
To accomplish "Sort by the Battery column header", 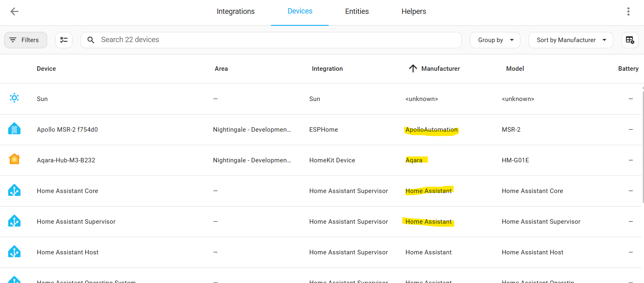I will (628, 69).
